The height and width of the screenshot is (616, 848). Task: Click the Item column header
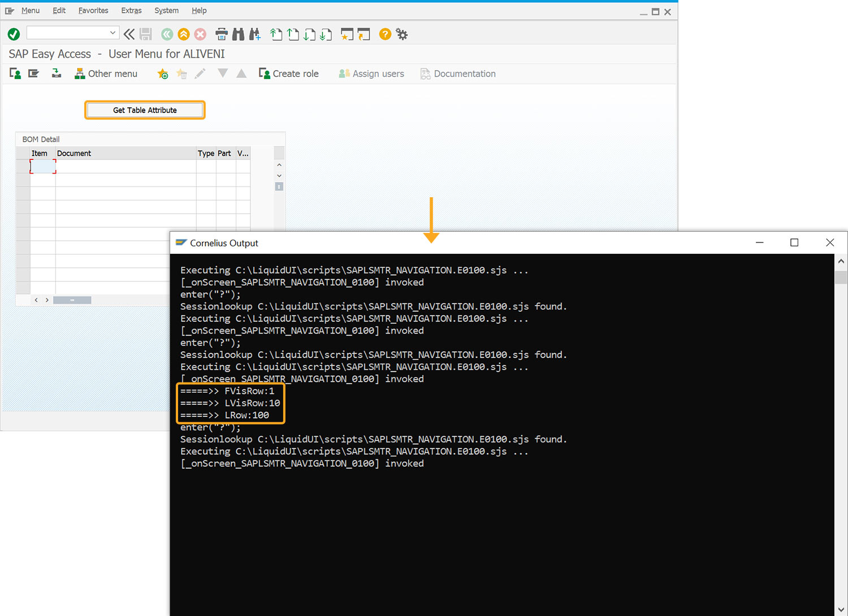(x=42, y=153)
